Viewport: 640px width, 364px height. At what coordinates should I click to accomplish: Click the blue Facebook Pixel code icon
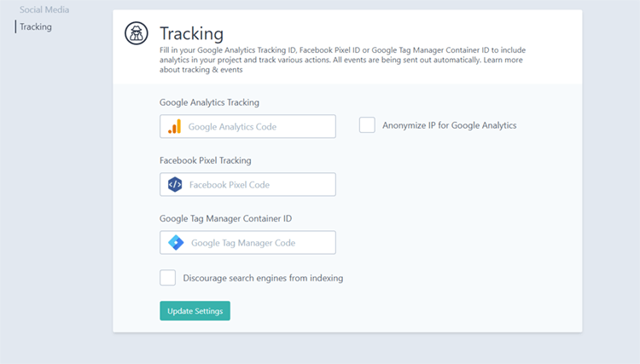pyautogui.click(x=175, y=185)
